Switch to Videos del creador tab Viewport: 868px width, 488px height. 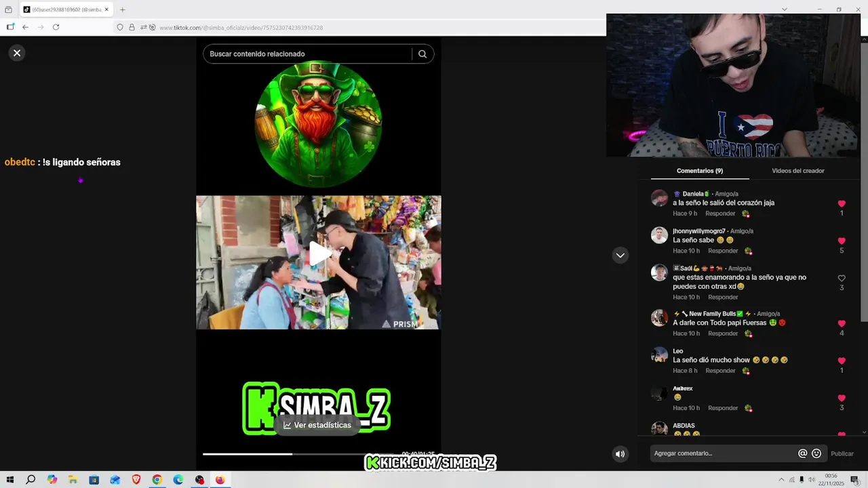798,171
